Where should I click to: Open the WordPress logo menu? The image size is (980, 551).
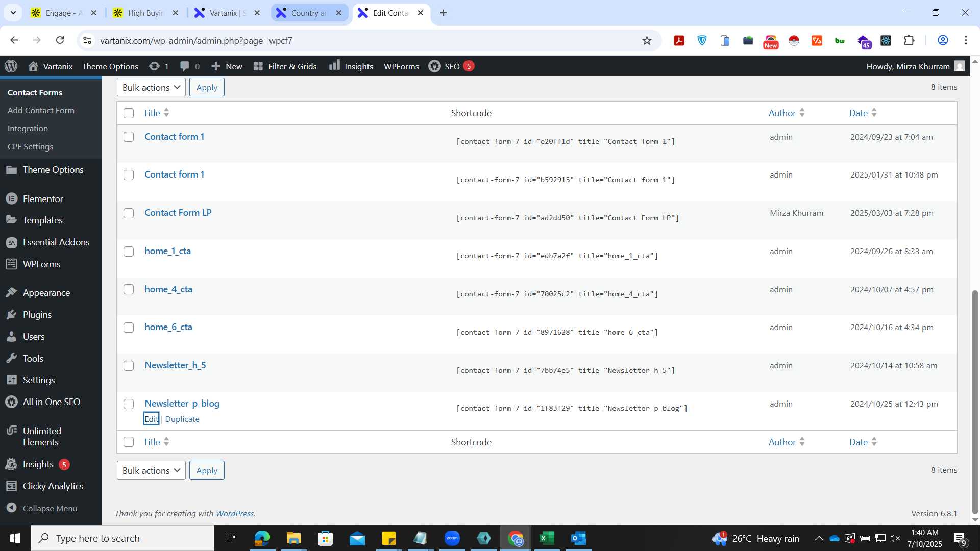[x=11, y=66]
